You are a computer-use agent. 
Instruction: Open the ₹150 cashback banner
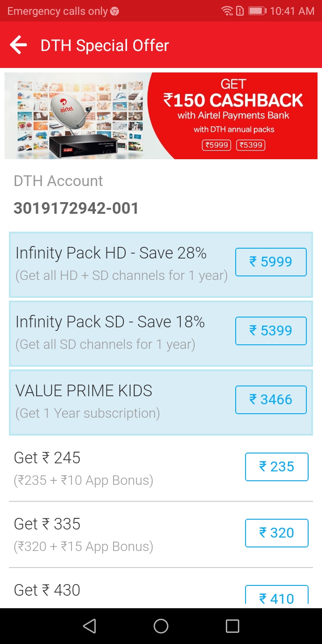[x=161, y=116]
